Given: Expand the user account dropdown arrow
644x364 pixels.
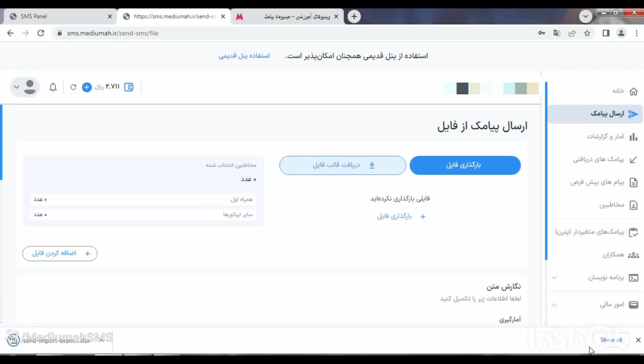Looking at the screenshot, I should coord(17,87).
